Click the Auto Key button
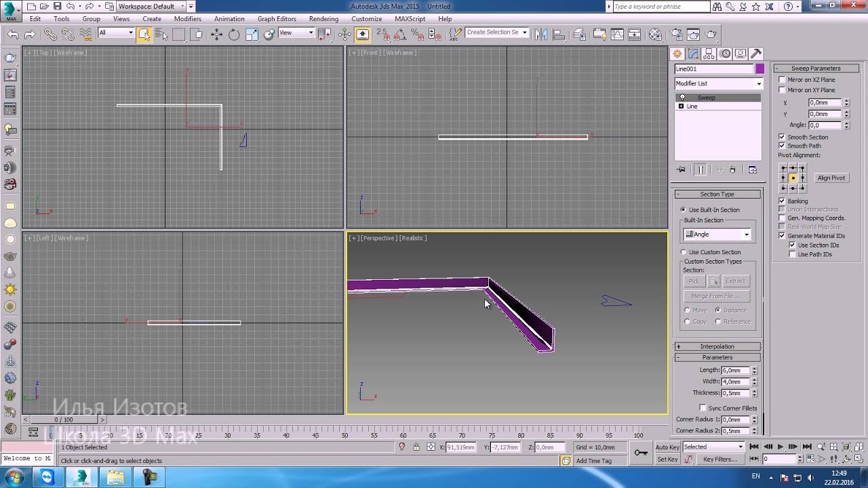 point(667,447)
